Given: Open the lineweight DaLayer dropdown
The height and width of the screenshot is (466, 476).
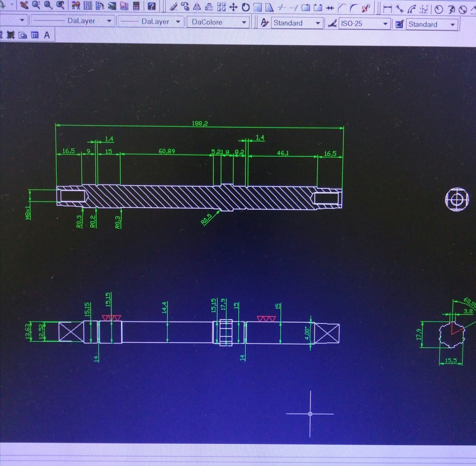Looking at the screenshot, I should 151,22.
